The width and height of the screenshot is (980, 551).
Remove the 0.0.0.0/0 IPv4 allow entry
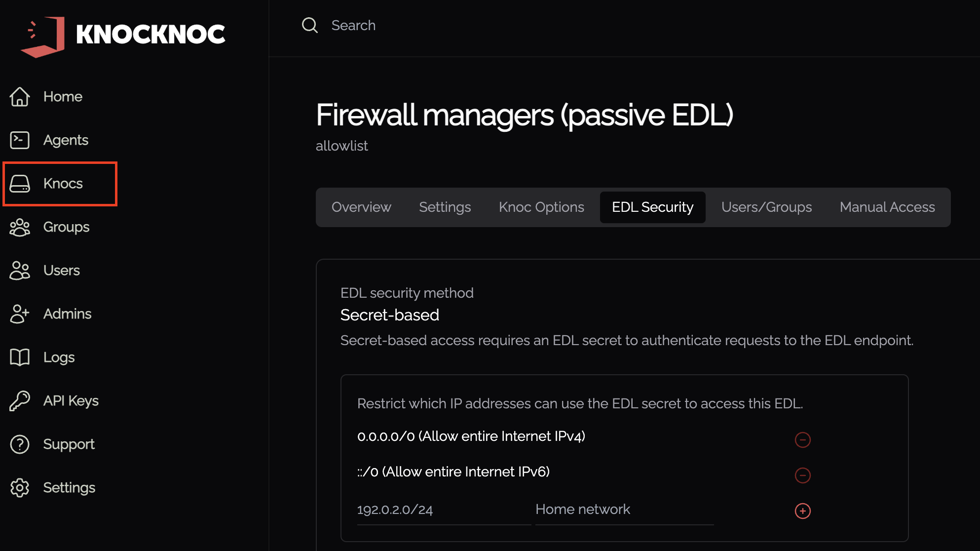pos(803,439)
